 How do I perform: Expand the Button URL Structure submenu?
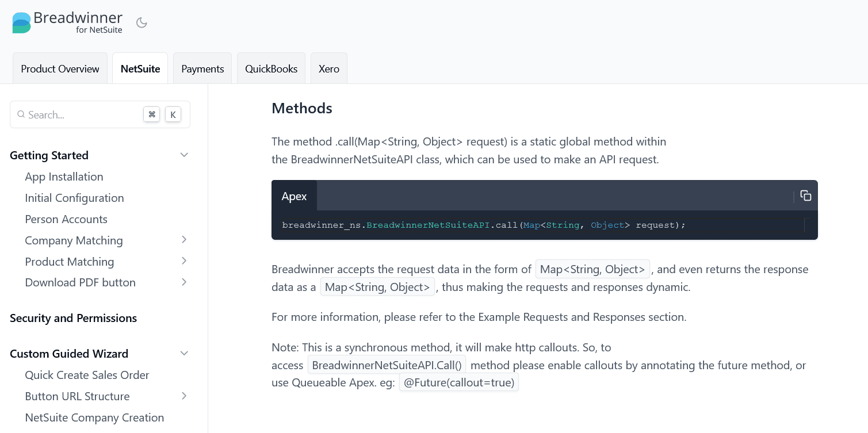tap(184, 396)
